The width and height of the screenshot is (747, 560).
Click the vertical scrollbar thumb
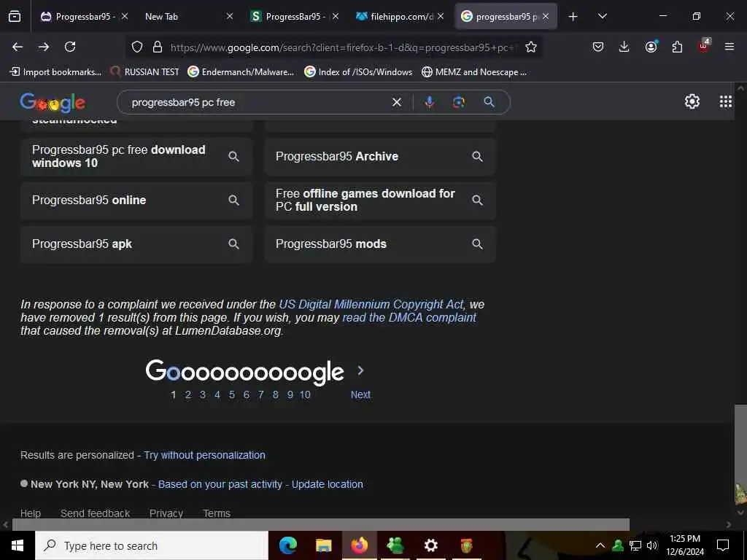740,455
